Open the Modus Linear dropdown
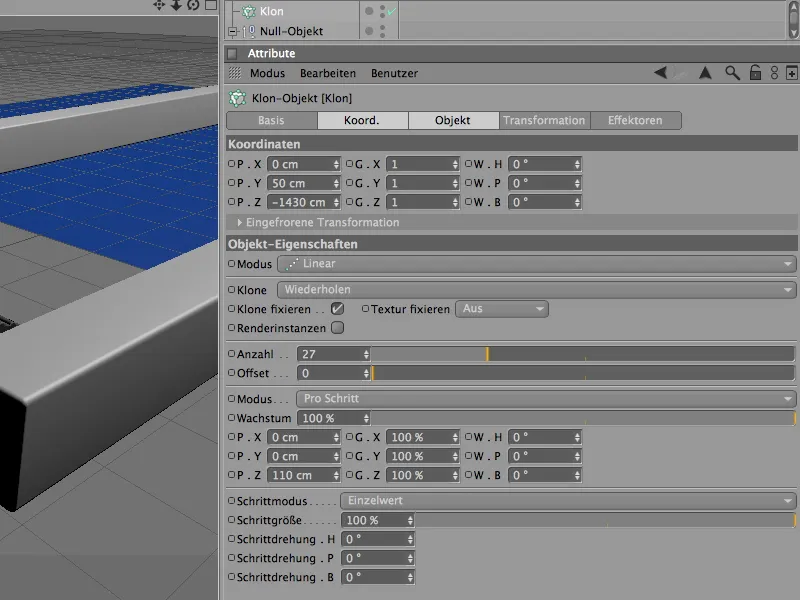 pos(536,264)
